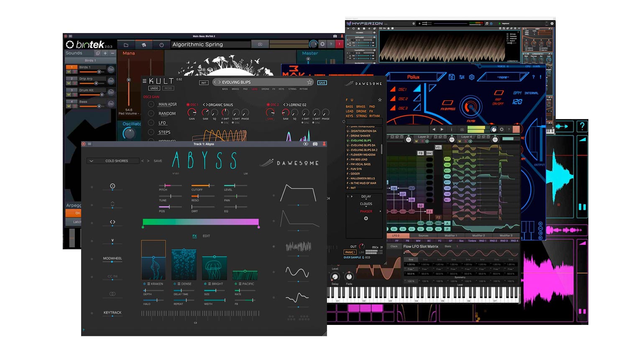Click the camera icon in Abyss title bar
The height and width of the screenshot is (355, 644).
[315, 144]
